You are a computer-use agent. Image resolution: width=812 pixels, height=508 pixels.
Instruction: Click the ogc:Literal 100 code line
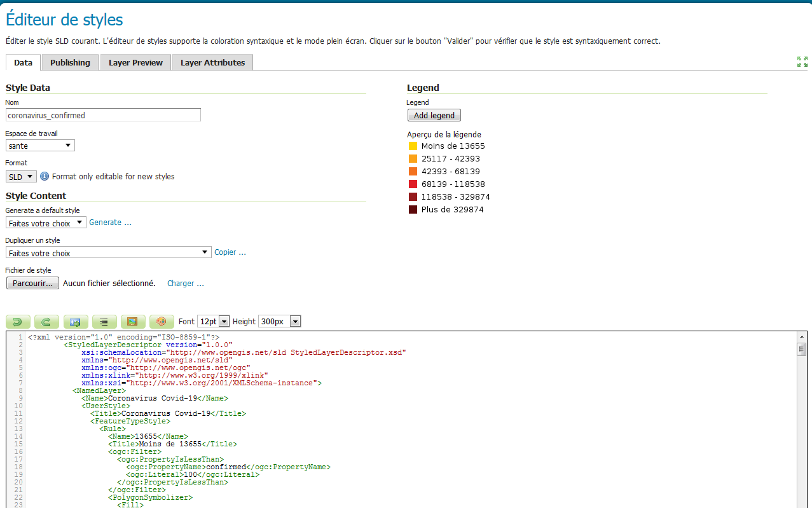[x=193, y=474]
